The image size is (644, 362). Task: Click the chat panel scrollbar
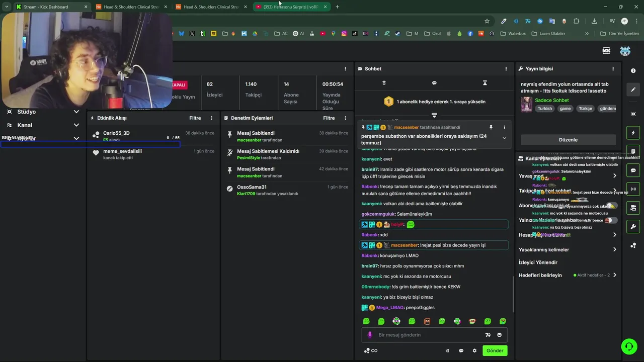click(x=513, y=294)
